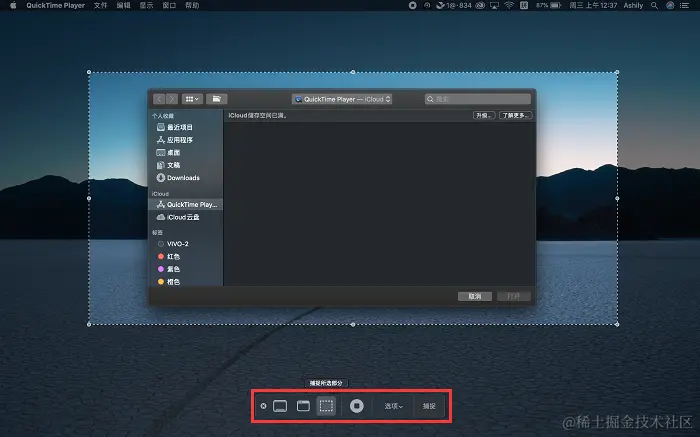
Task: Select the VIVO-2 tag
Action: click(185, 244)
